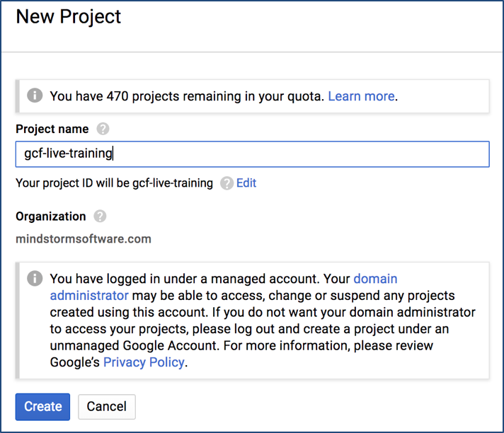
Task: Click the mindstormsoftware.com organization value
Action: [84, 238]
